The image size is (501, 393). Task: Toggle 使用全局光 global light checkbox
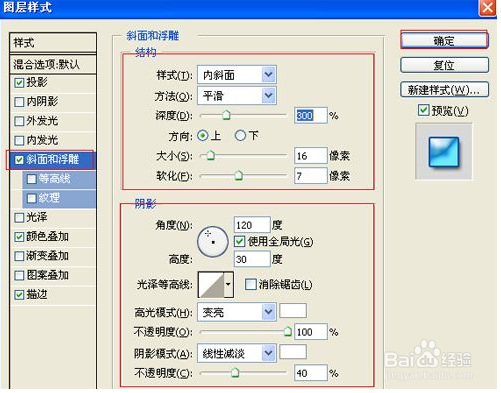click(x=239, y=242)
